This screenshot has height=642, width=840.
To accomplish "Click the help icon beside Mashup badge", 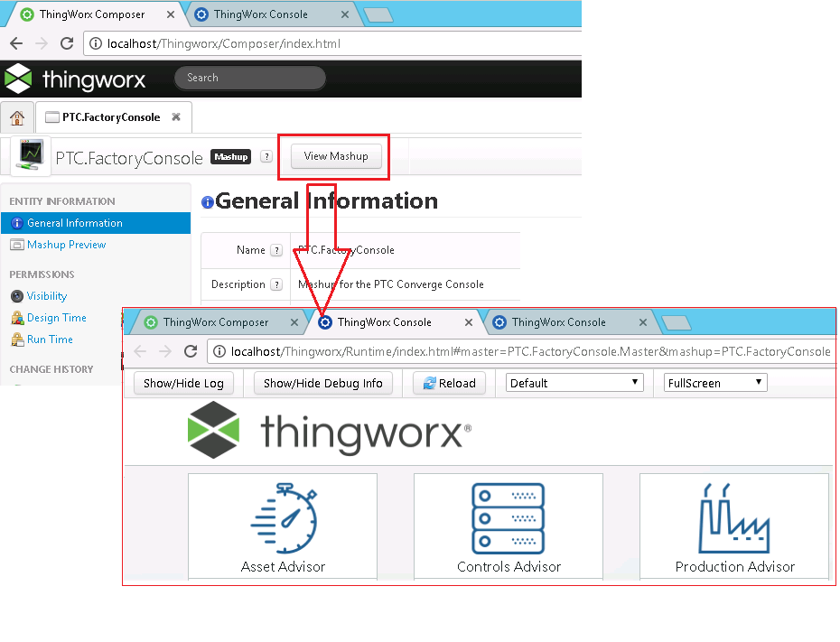I will coord(266,156).
